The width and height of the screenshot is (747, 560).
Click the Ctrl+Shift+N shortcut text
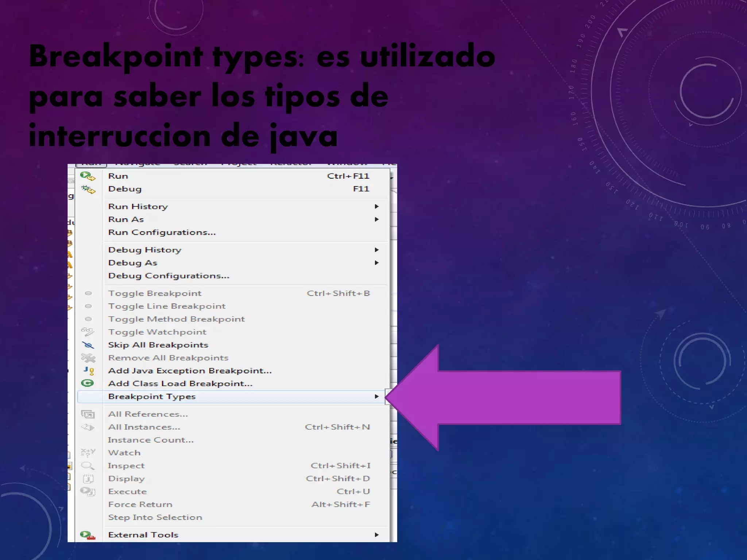point(337,427)
